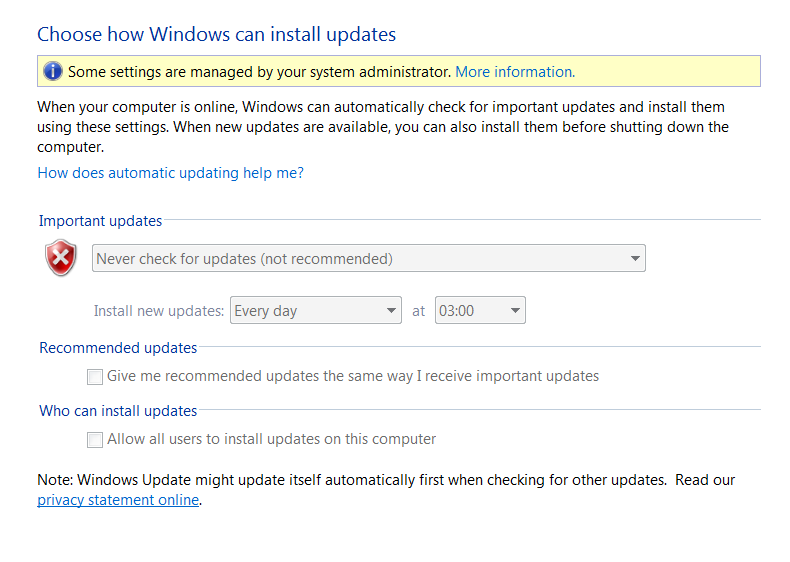Screen dimensions: 790x562
Task: Click the "Choose how Windows can install updates" title
Action: 216,35
